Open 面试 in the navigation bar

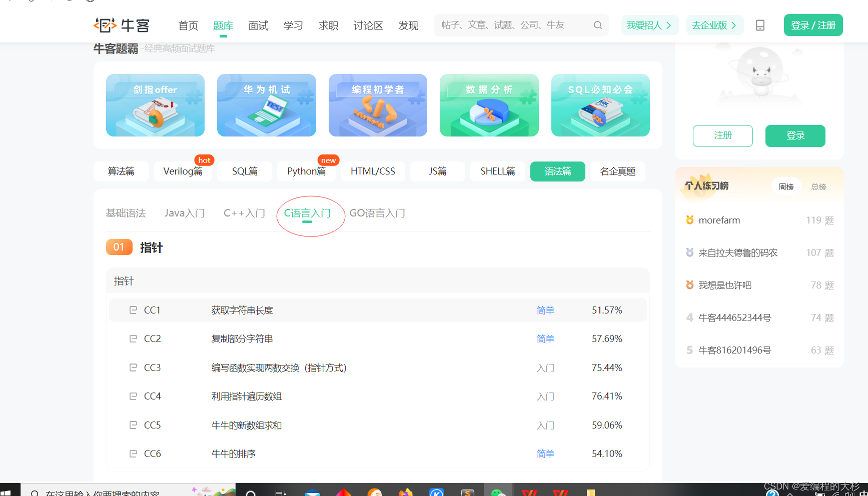(258, 25)
